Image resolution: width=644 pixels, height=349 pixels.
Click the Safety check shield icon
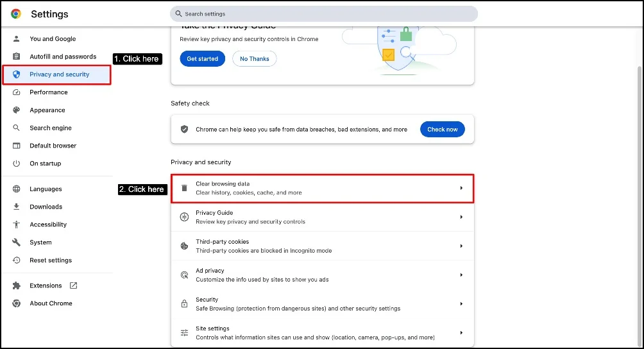(184, 130)
